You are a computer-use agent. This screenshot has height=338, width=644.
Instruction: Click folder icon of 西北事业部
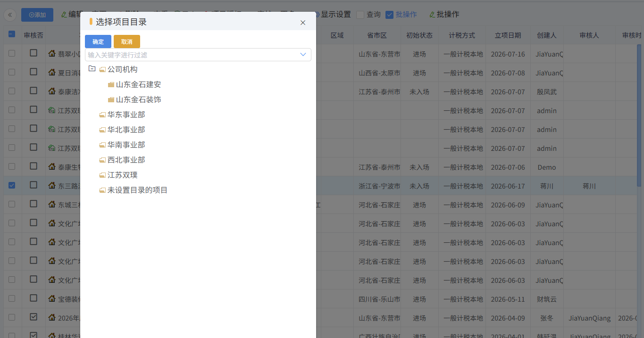(102, 160)
